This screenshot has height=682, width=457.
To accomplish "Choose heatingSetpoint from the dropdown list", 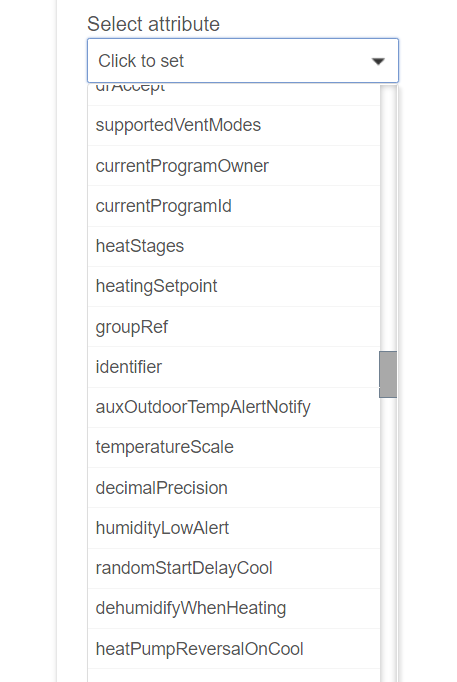I will click(x=234, y=287).
